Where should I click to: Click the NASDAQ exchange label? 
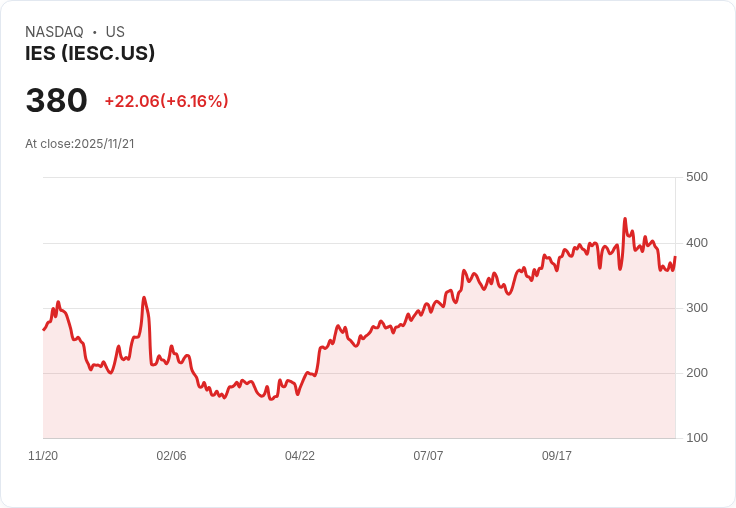54,32
